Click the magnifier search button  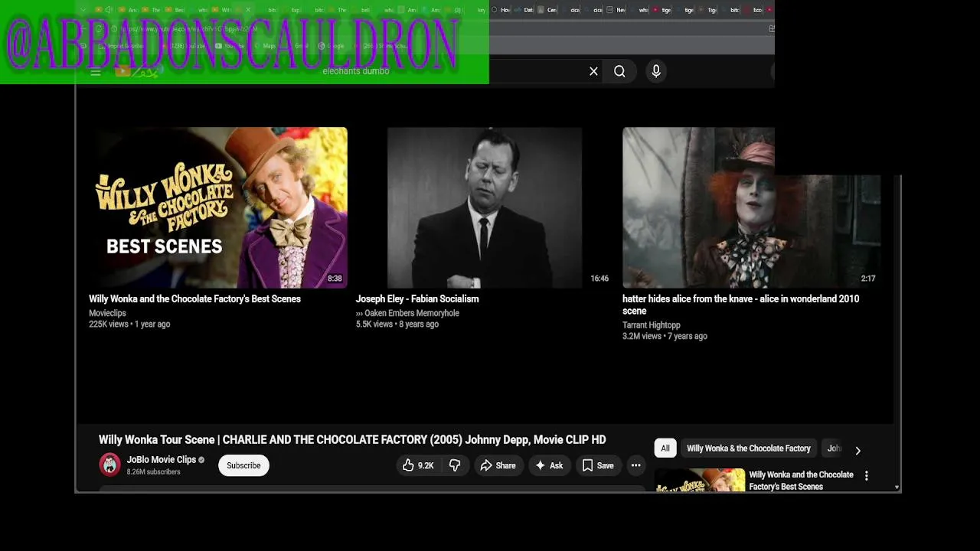tap(619, 71)
